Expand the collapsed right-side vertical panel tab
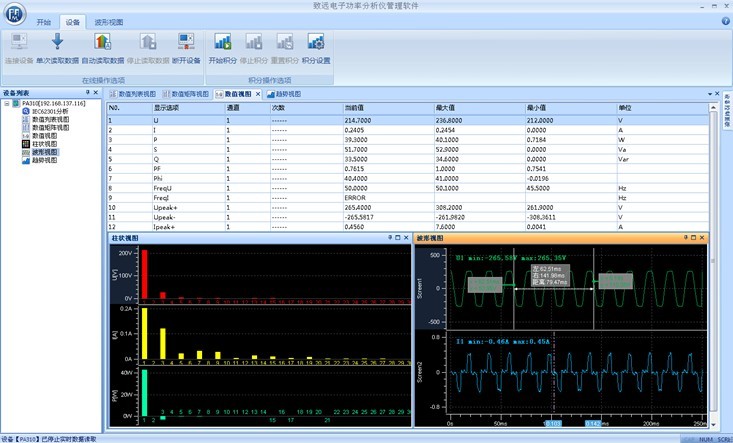 [727, 110]
